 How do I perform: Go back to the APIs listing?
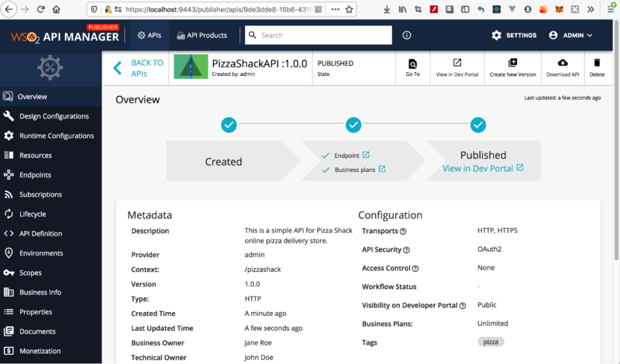point(138,68)
